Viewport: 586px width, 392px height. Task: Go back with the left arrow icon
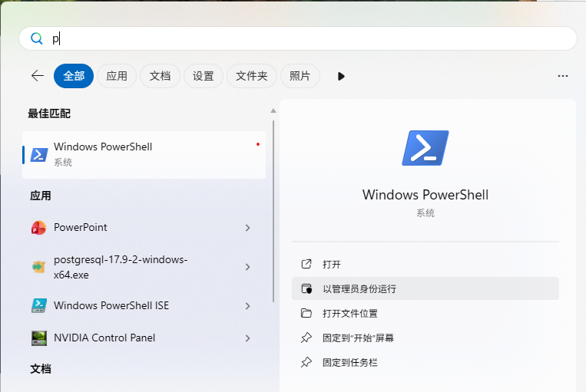point(38,76)
